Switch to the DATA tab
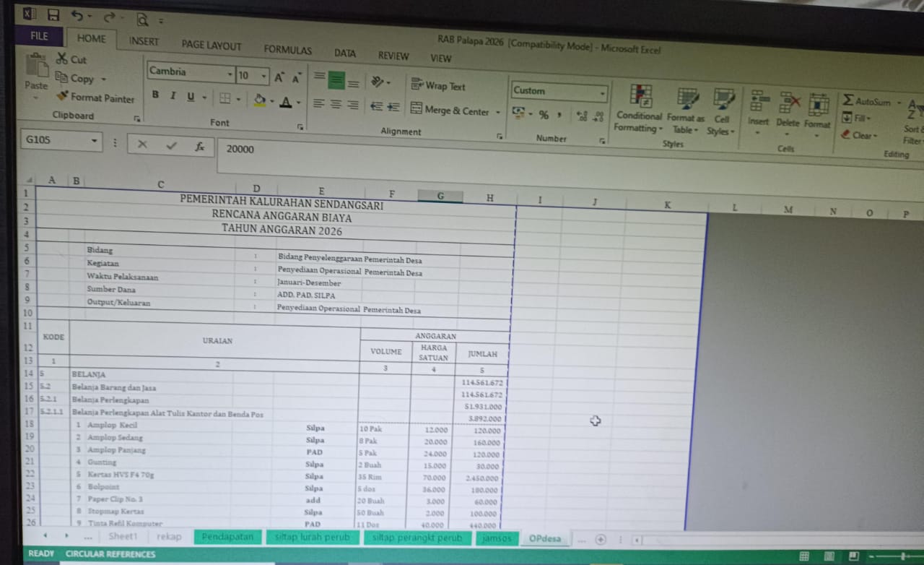Screen dimensions: 924x565 345,53
